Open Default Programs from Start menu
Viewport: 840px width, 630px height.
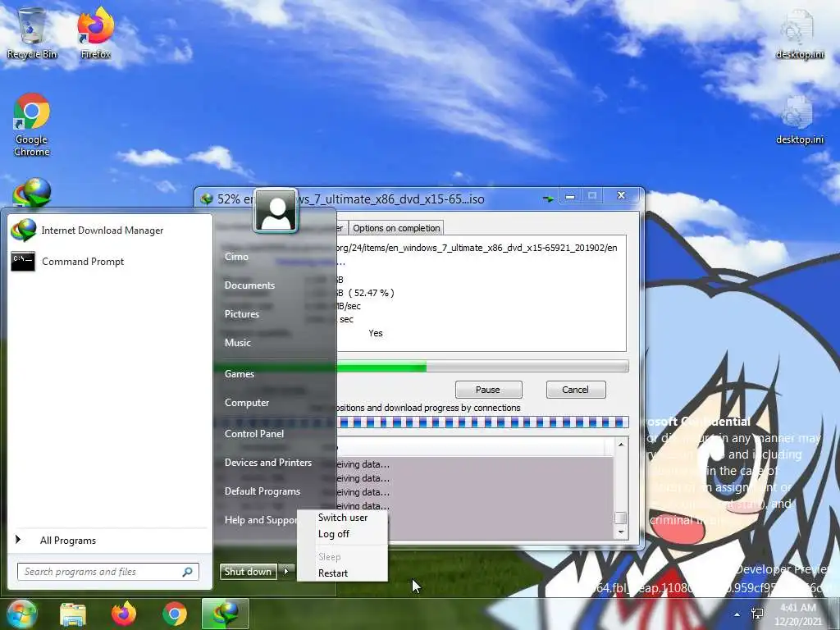click(262, 491)
